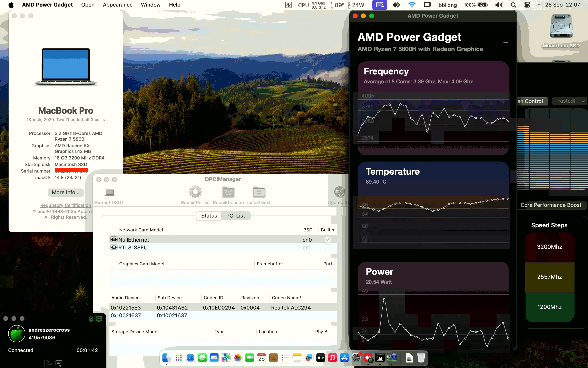Toggle the NullEthernet eye icon
This screenshot has width=588, height=368.
coord(114,239)
